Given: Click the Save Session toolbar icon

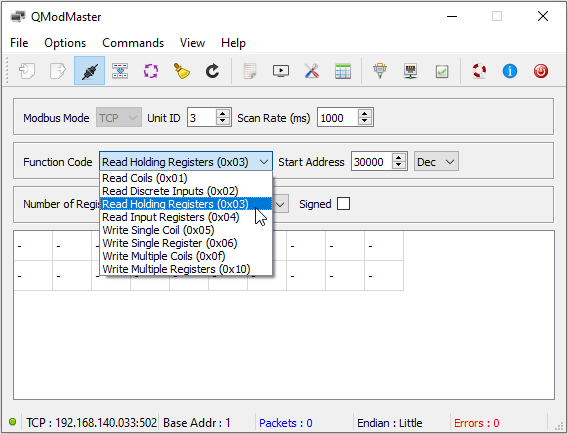Looking at the screenshot, I should point(58,71).
